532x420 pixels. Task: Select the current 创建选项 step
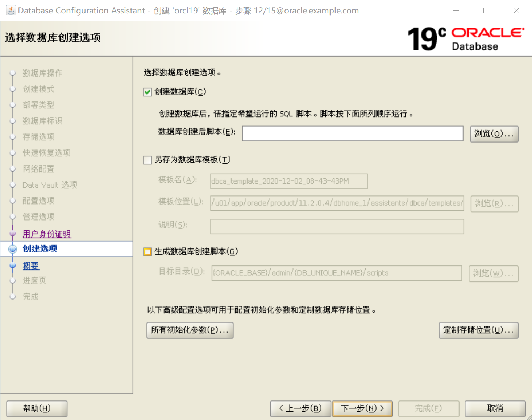tap(40, 249)
